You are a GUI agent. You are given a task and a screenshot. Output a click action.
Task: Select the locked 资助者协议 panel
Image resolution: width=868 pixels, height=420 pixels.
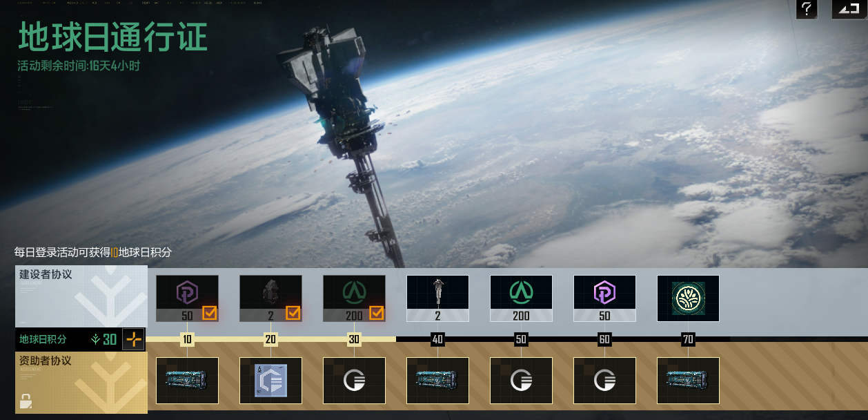pos(81,383)
